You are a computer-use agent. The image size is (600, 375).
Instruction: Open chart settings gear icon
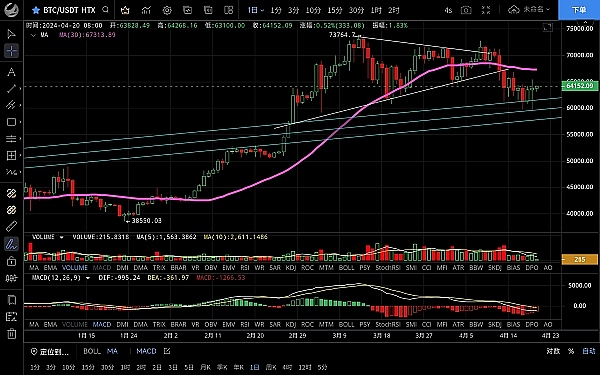pyautogui.click(x=167, y=10)
